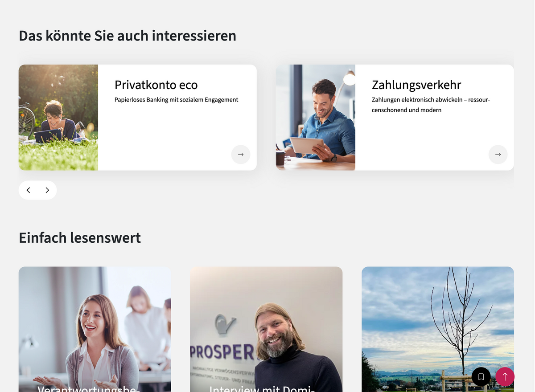Open the Privatkonto eco title link
Screen dimensions: 535x392
tap(156, 85)
